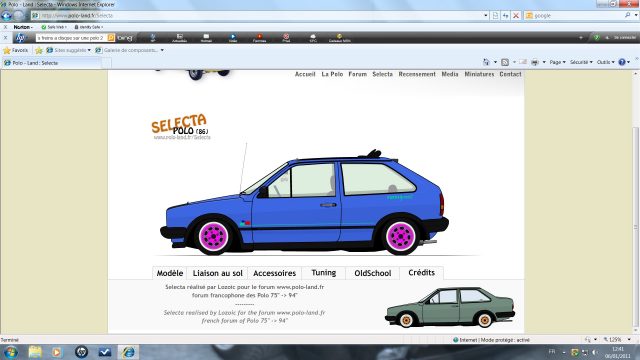Click the RSS feeds icon
The image size is (640, 360).
pos(505,62)
